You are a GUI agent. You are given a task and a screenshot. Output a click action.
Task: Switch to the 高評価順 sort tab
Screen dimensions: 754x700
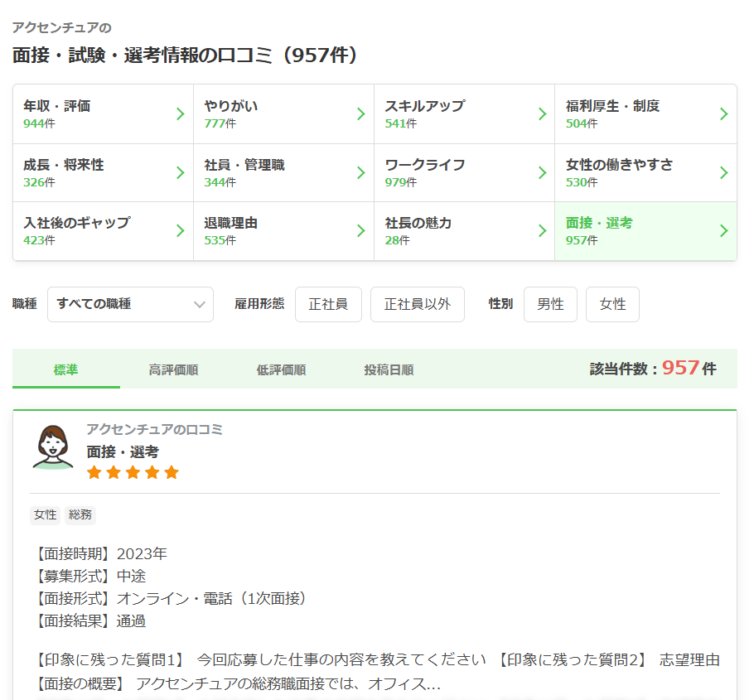pos(173,370)
